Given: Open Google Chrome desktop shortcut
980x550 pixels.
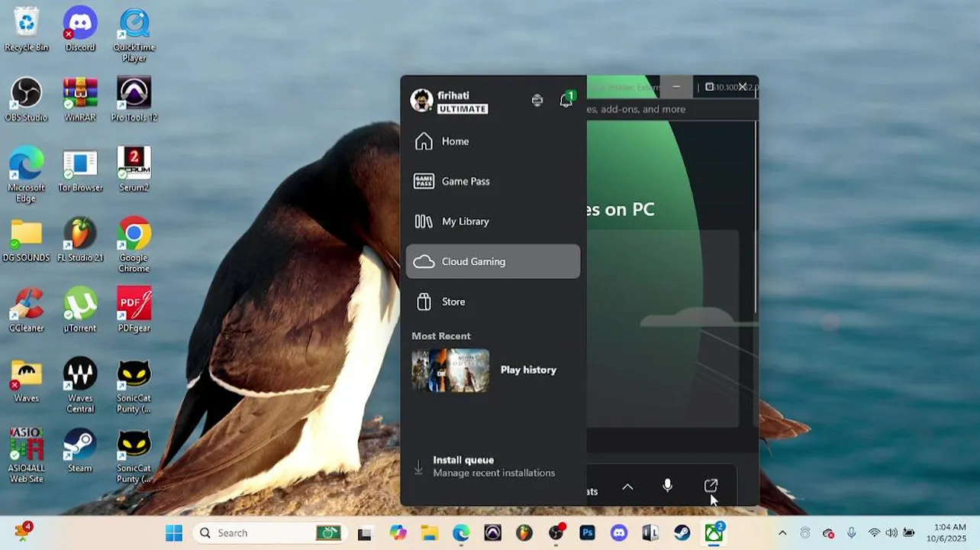Looking at the screenshot, I should click(134, 245).
